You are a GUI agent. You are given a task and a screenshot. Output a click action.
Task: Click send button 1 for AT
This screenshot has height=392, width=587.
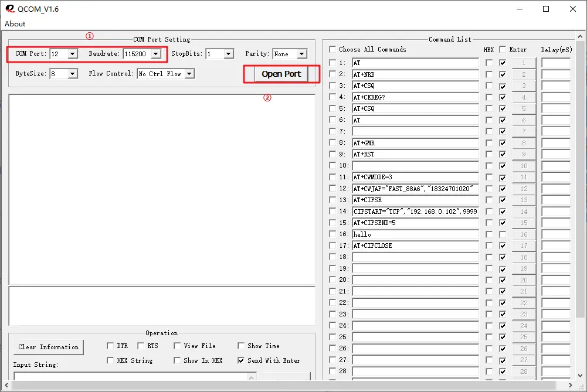524,63
